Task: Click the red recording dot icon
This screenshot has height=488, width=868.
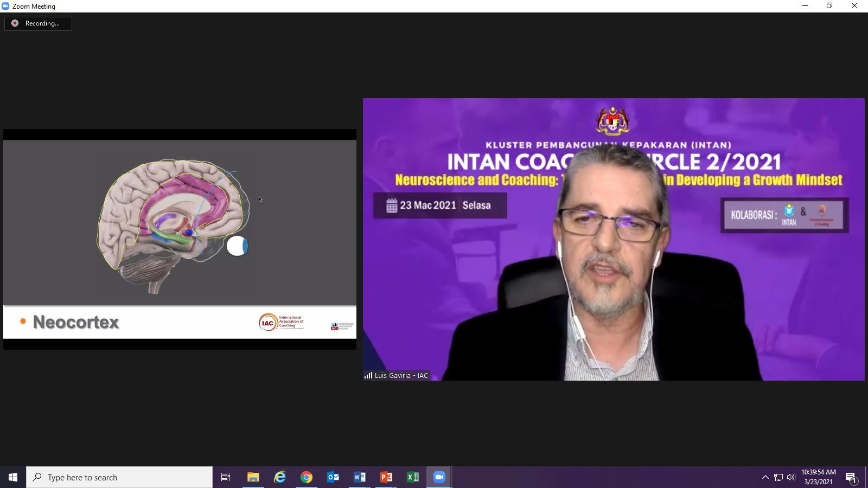Action: (x=15, y=23)
